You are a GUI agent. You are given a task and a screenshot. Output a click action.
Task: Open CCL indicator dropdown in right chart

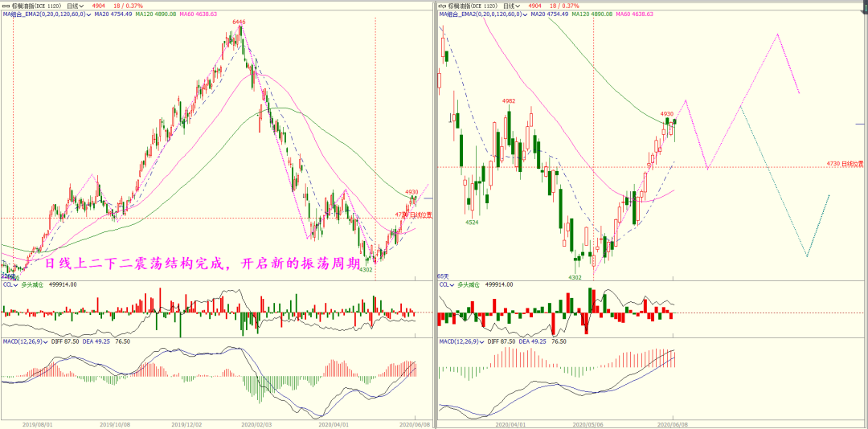tap(452, 284)
